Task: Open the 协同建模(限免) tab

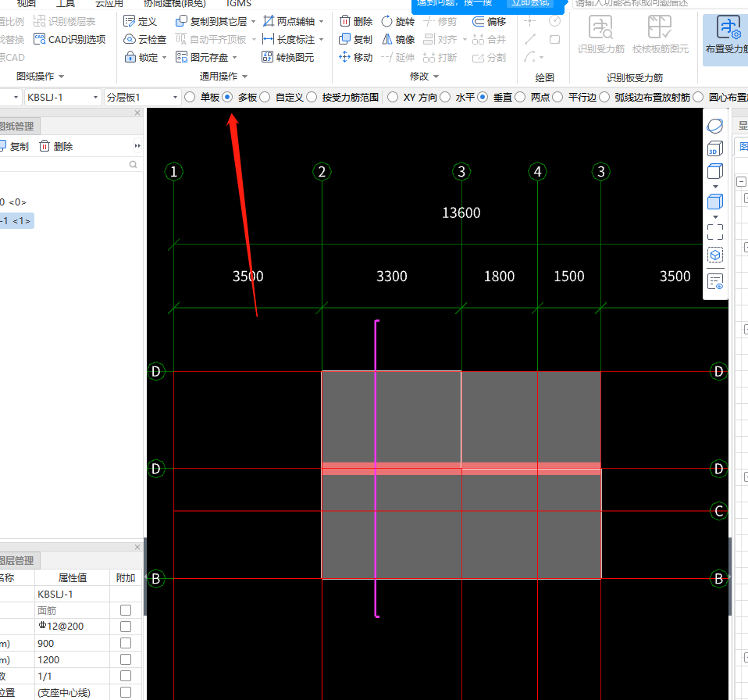Action: click(175, 3)
